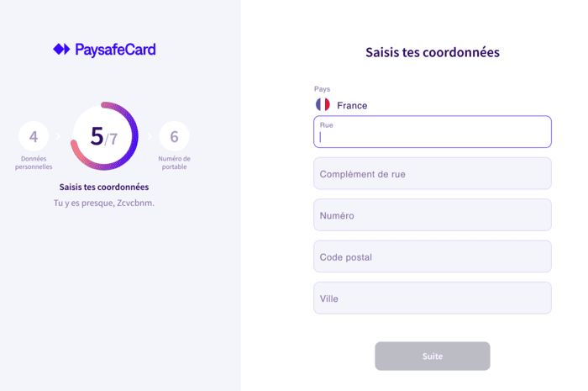Click the France flag icon

323,105
